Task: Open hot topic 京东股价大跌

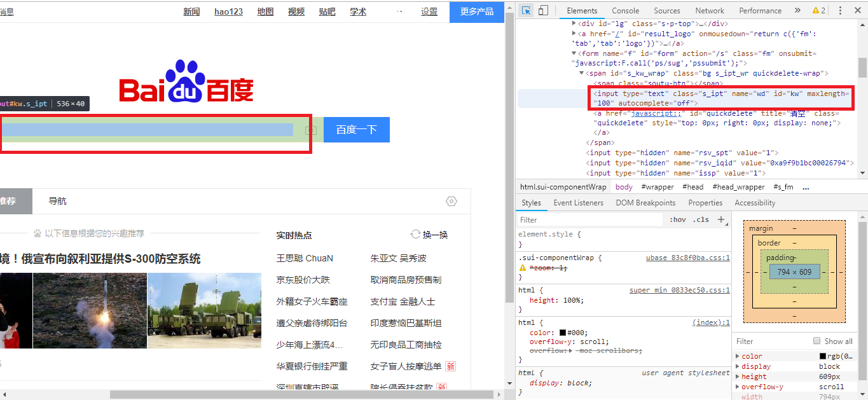Action: click(303, 280)
